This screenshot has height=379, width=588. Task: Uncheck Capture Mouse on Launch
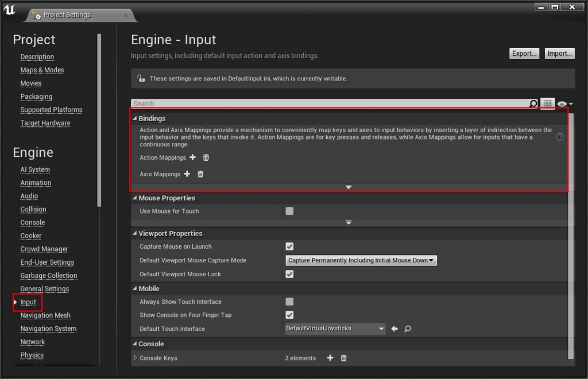289,246
